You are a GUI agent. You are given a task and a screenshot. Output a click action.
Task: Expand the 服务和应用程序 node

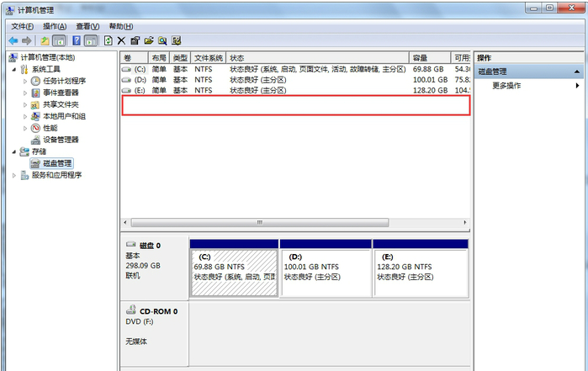pyautogui.click(x=14, y=175)
